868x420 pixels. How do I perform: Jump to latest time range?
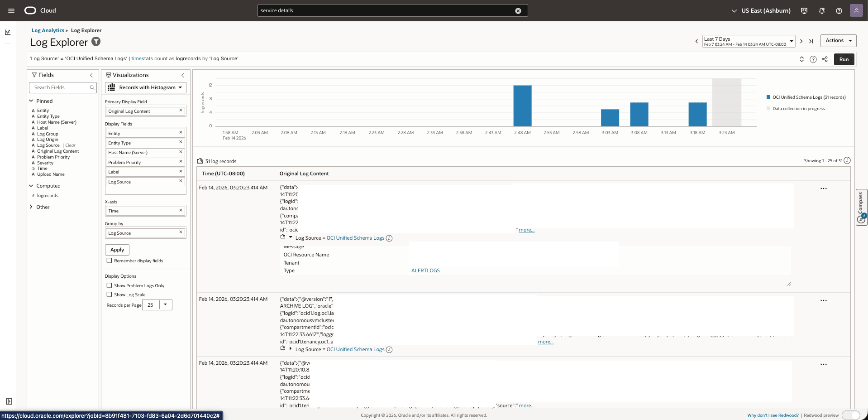point(811,41)
